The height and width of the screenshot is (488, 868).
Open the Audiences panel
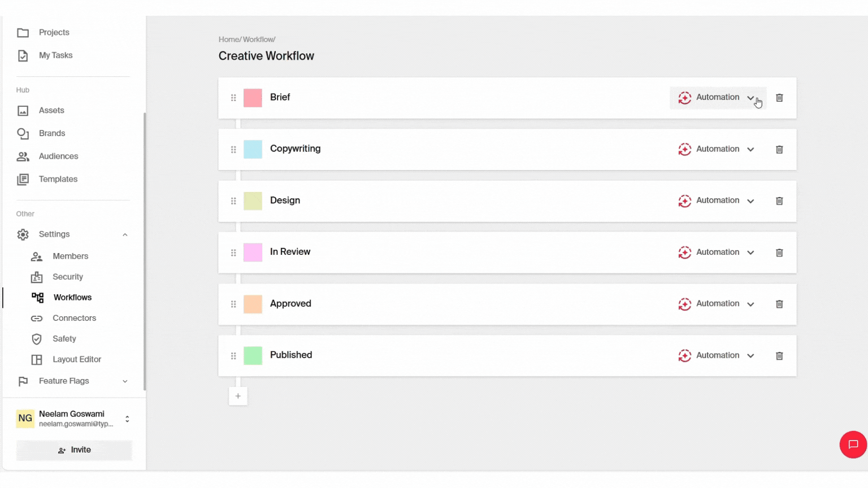(x=58, y=156)
